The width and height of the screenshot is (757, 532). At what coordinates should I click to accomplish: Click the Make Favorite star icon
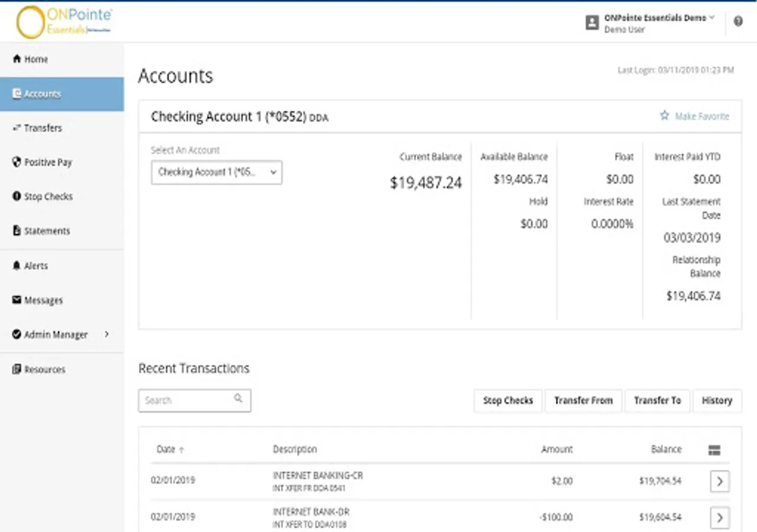point(664,116)
